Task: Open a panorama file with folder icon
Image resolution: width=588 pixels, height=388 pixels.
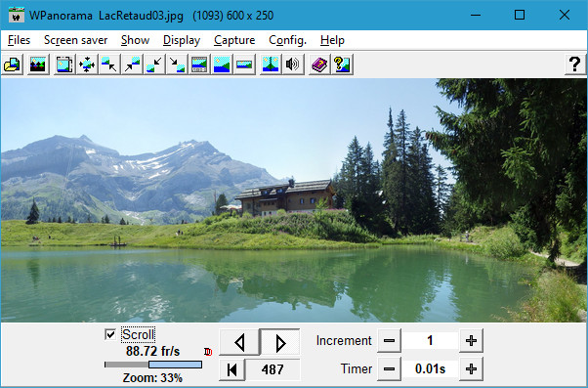Action: pyautogui.click(x=13, y=65)
